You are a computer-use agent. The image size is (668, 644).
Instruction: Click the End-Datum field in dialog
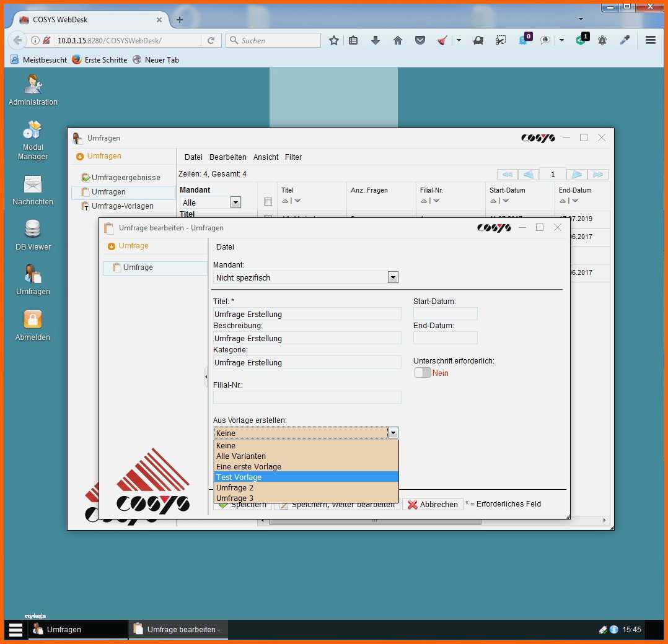445,338
